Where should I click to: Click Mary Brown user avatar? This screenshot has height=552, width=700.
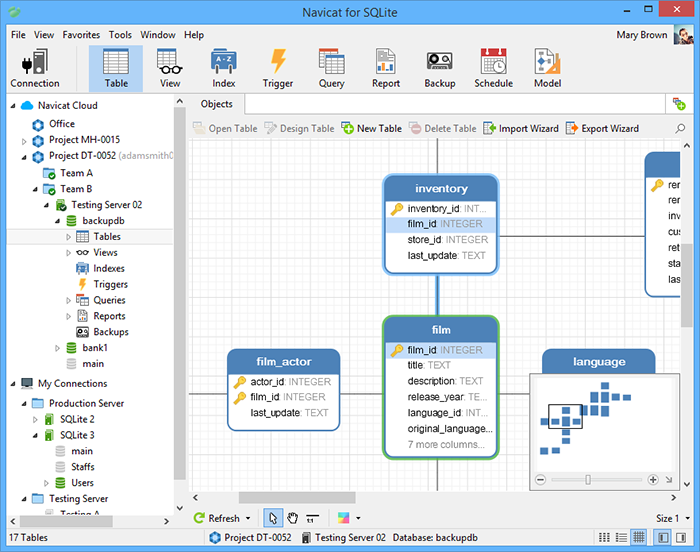pyautogui.click(x=683, y=35)
